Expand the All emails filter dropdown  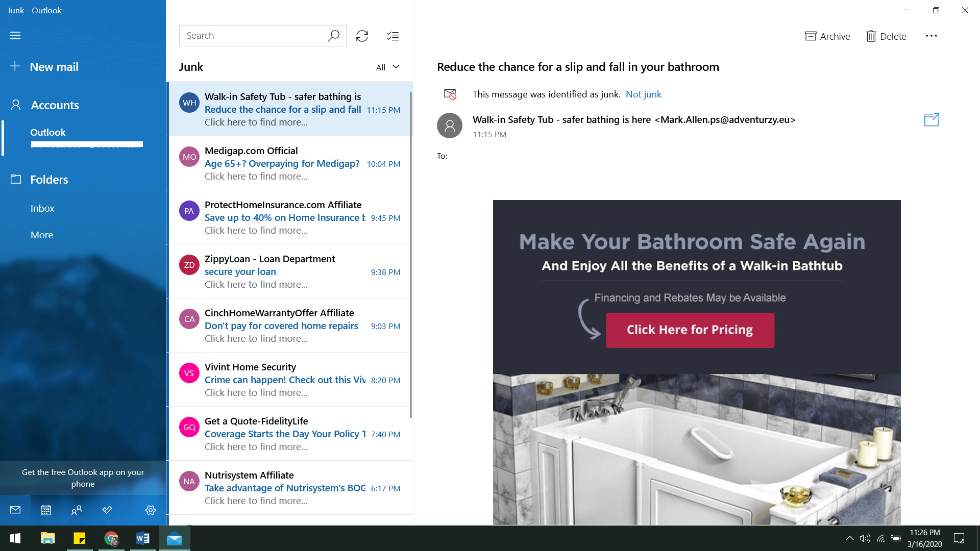[387, 66]
